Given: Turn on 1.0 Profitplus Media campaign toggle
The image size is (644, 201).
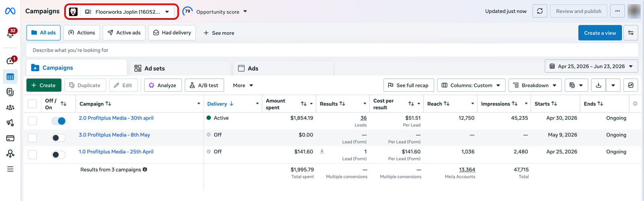Looking at the screenshot, I should [59, 155].
